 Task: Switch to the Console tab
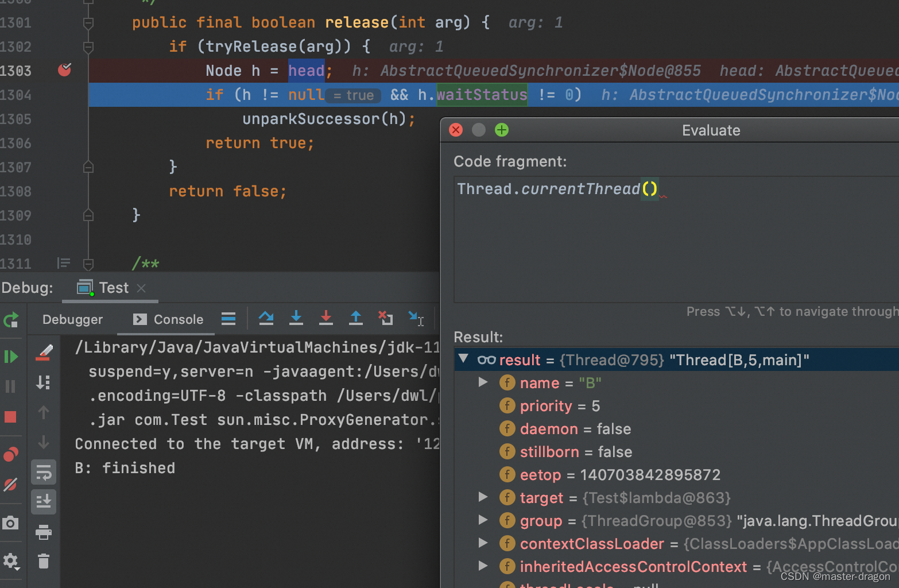[168, 319]
